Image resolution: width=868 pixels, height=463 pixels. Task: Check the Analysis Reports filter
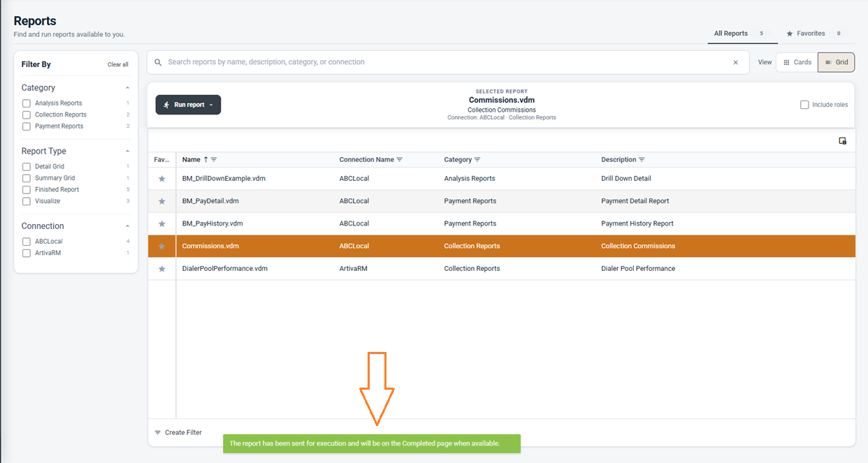[x=27, y=103]
